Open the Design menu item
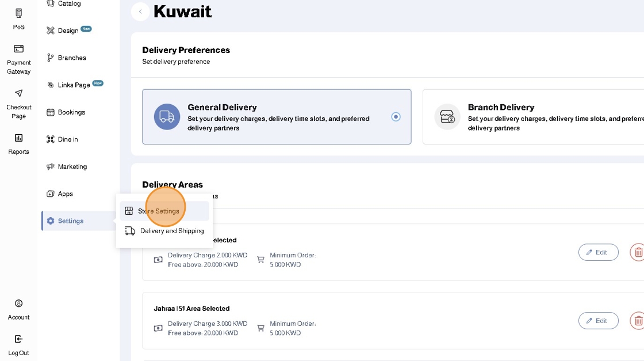This screenshot has width=644, height=361. [68, 31]
